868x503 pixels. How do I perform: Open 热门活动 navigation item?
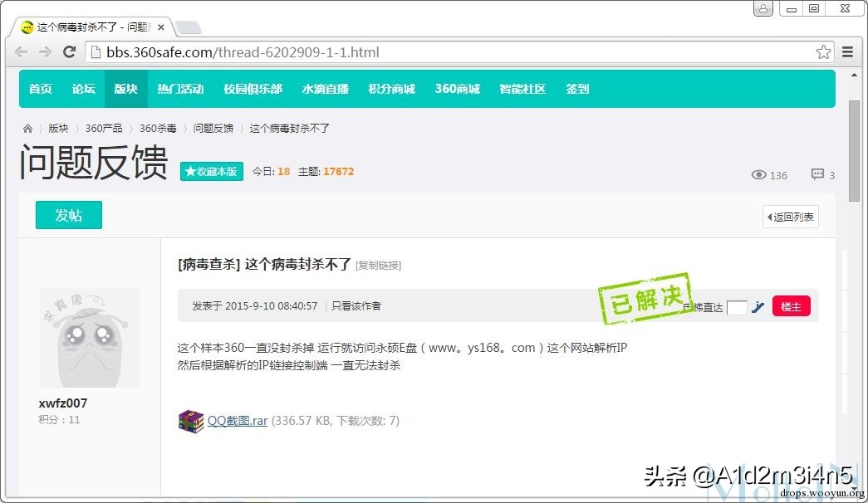point(180,89)
